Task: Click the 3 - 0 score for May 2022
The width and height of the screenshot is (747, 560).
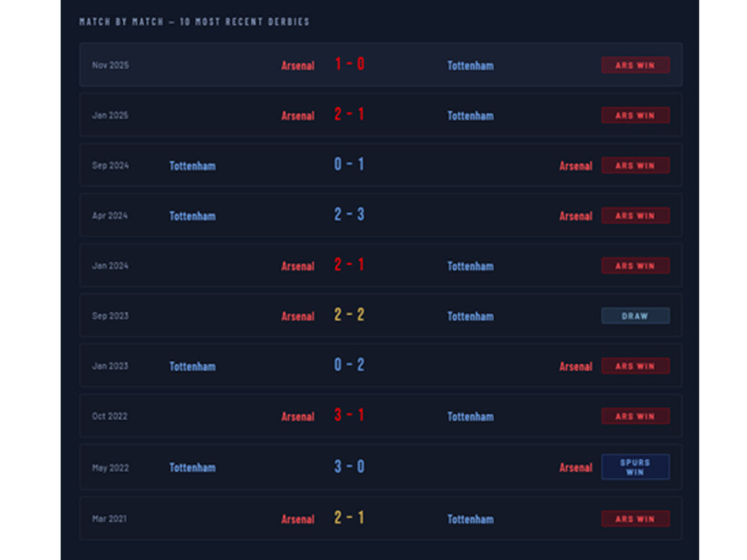Action: (x=349, y=467)
